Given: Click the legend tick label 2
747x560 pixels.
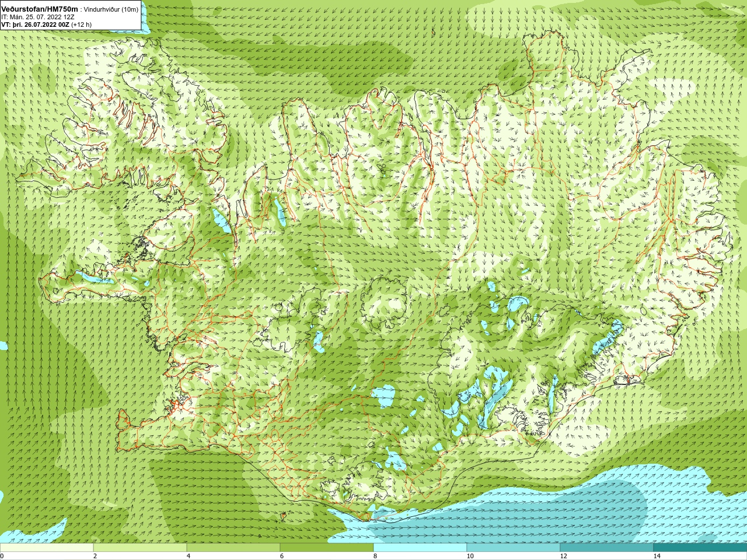Looking at the screenshot, I should pos(95,556).
